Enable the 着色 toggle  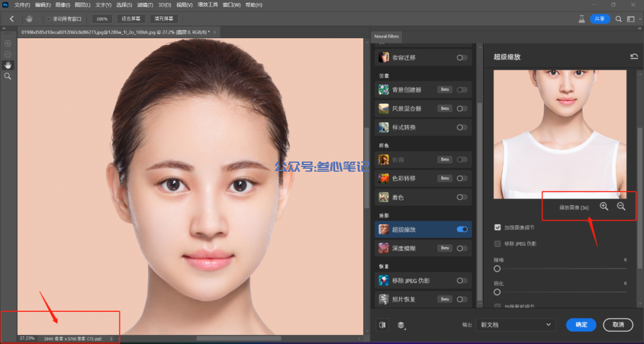(x=462, y=197)
